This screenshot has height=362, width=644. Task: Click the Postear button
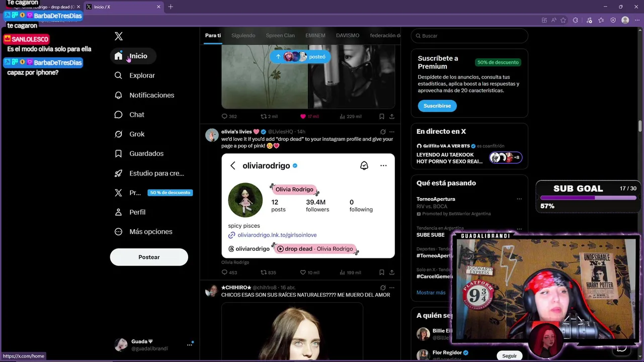pos(149,257)
